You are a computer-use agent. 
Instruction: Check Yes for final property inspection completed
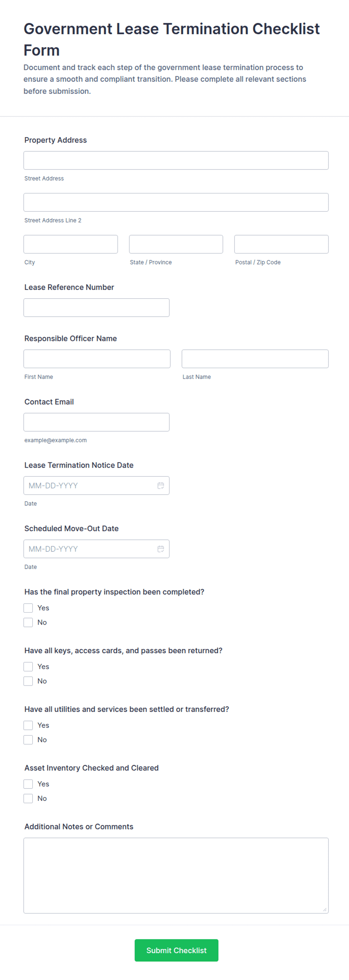tap(28, 608)
